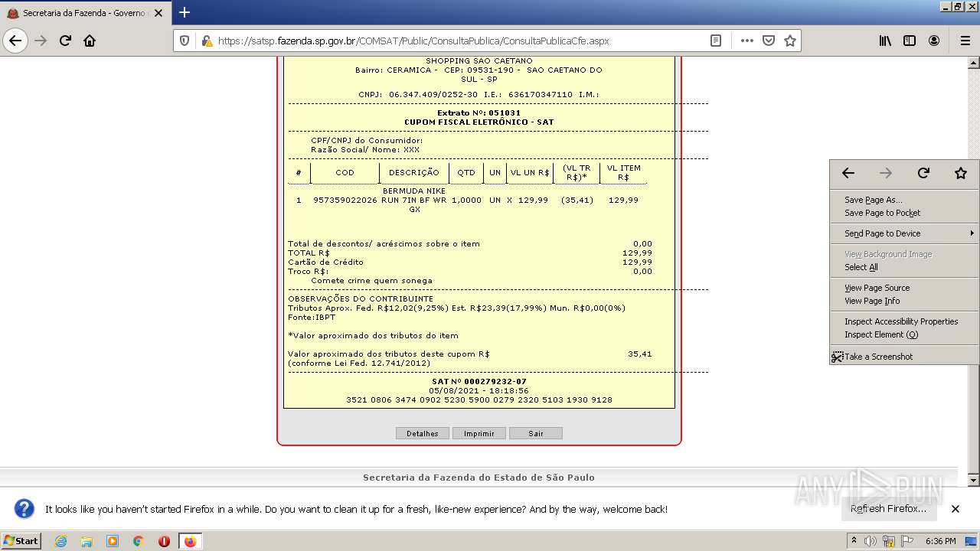Show hidden tray icons arrow
This screenshot has width=980, height=551.
(x=855, y=541)
